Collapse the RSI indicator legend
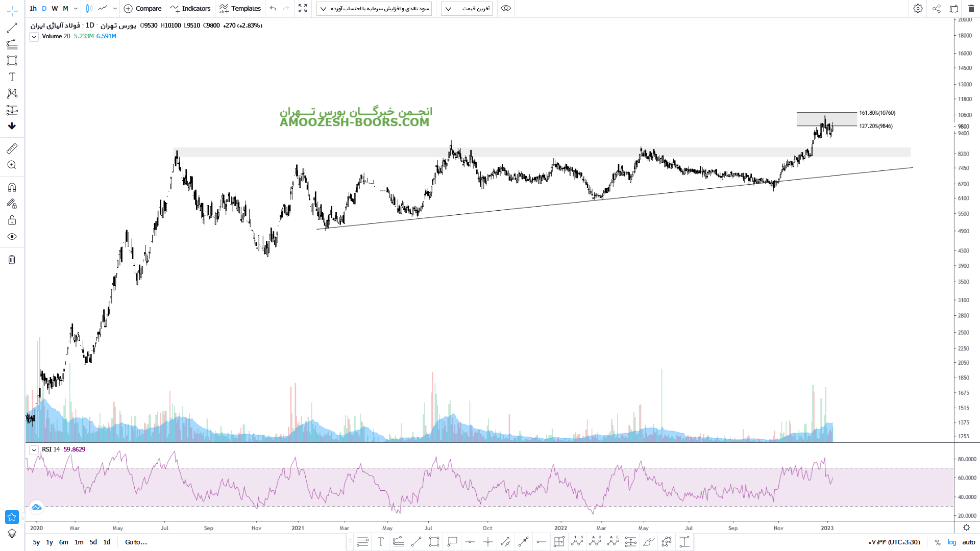The width and height of the screenshot is (980, 551). (34, 450)
